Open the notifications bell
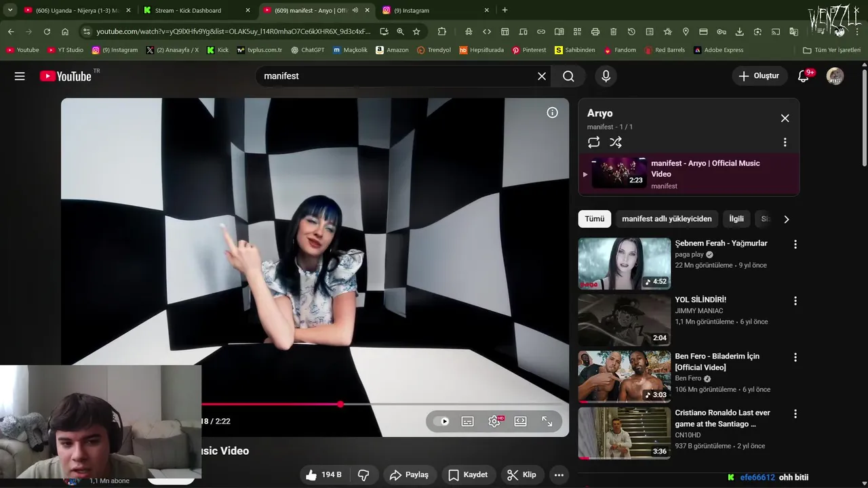868x488 pixels. [x=804, y=76]
